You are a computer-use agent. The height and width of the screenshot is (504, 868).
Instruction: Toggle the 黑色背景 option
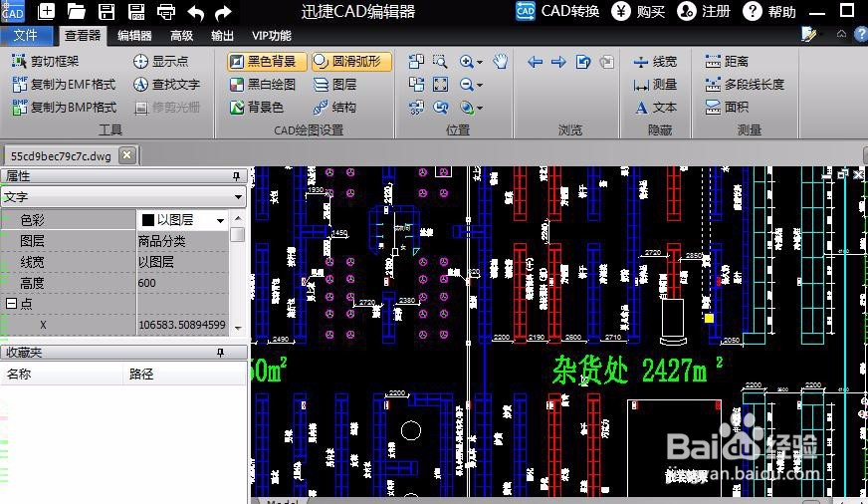pos(266,61)
